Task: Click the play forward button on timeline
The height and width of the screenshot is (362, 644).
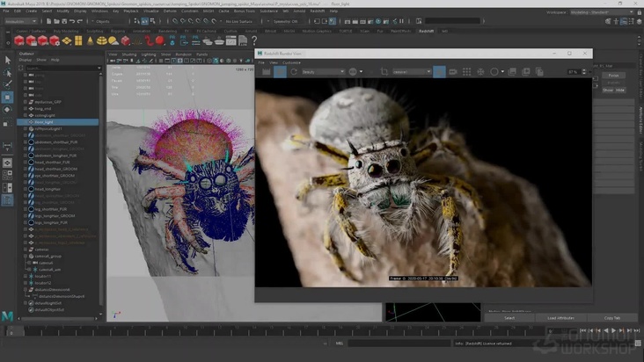Action: (x=613, y=330)
